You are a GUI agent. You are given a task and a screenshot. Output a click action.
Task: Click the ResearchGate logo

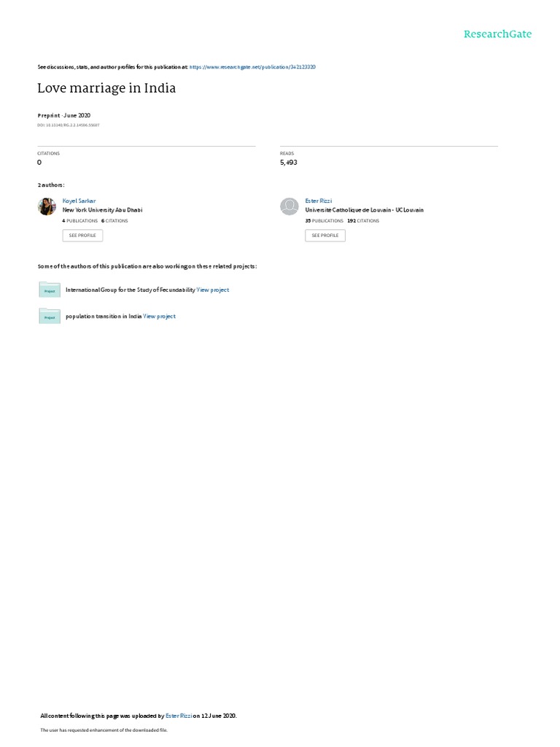(x=497, y=34)
